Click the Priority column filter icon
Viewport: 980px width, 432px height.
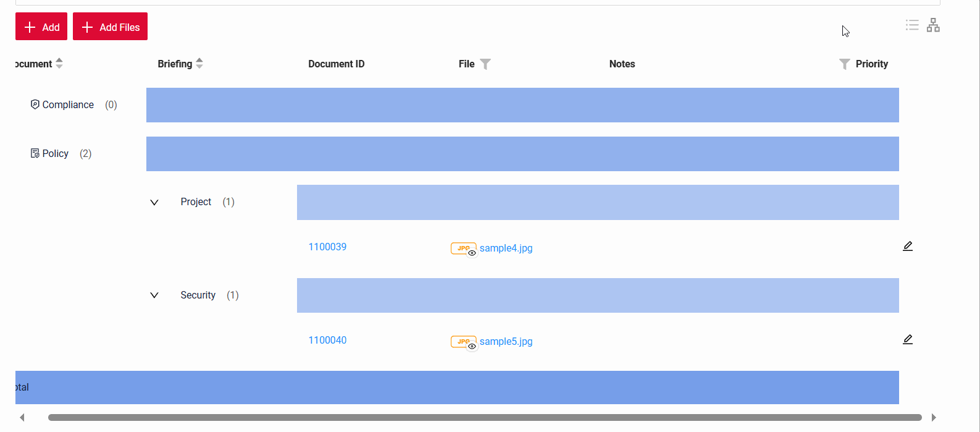coord(844,64)
